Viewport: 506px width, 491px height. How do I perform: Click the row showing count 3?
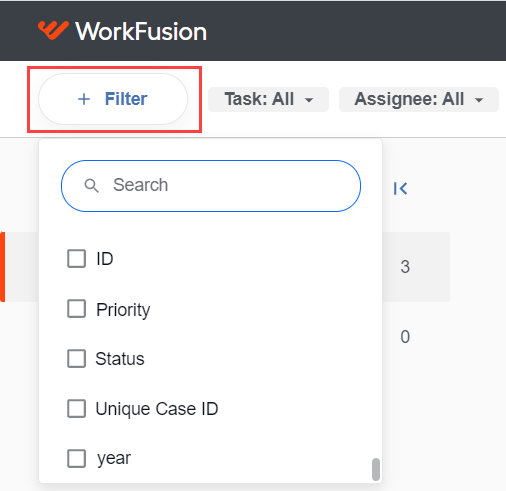click(x=405, y=267)
